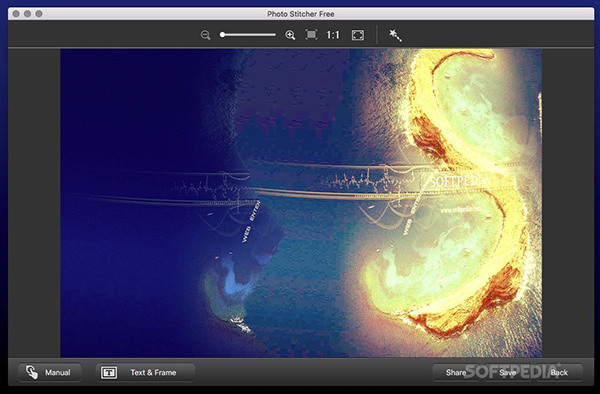Click the magic wand auto-enhance icon
600x394 pixels.
click(395, 35)
